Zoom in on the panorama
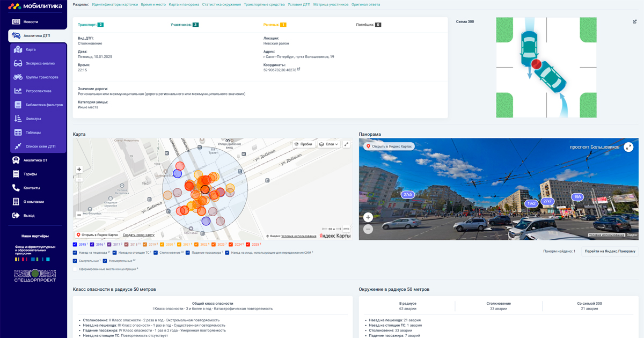Image resolution: width=644 pixels, height=338 pixels. (368, 217)
